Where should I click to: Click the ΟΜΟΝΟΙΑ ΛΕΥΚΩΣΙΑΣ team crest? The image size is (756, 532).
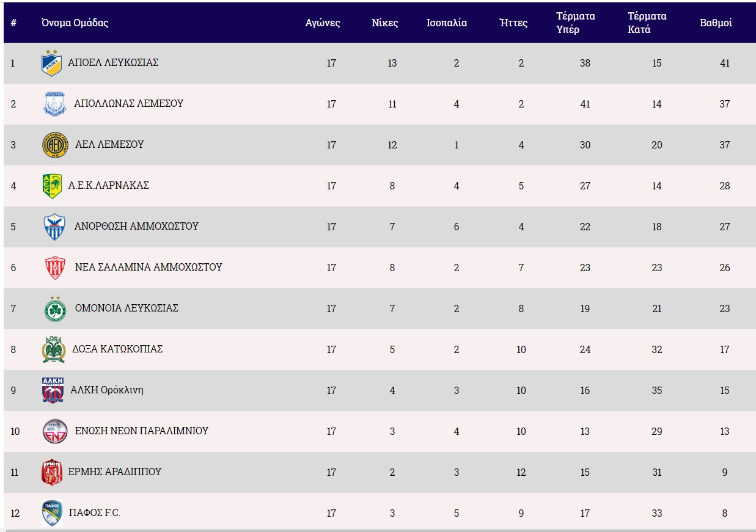click(54, 308)
